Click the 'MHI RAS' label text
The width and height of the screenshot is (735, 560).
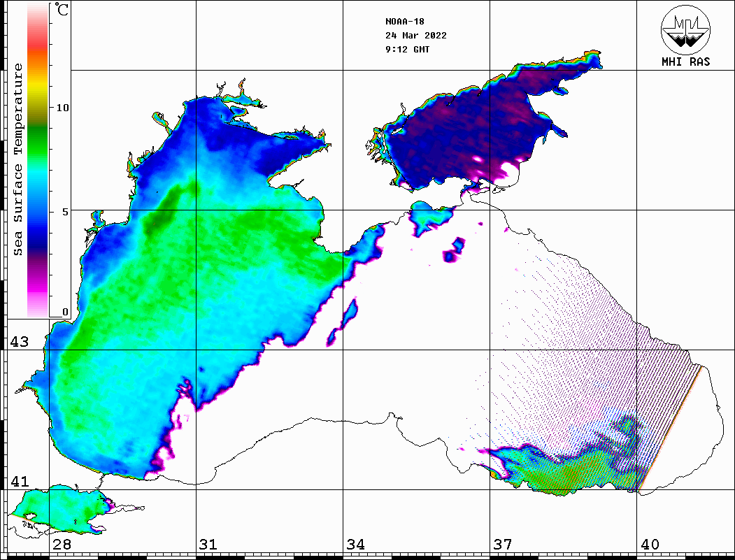686,62
